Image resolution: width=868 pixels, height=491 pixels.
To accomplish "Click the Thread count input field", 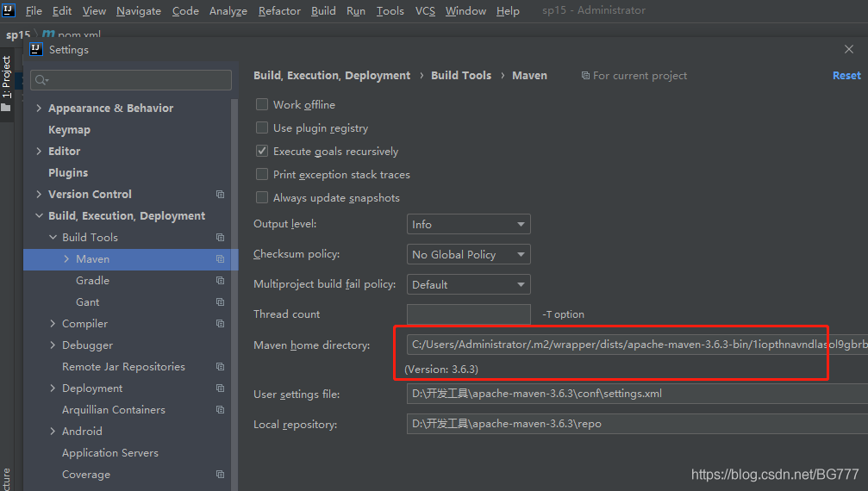I will click(468, 314).
